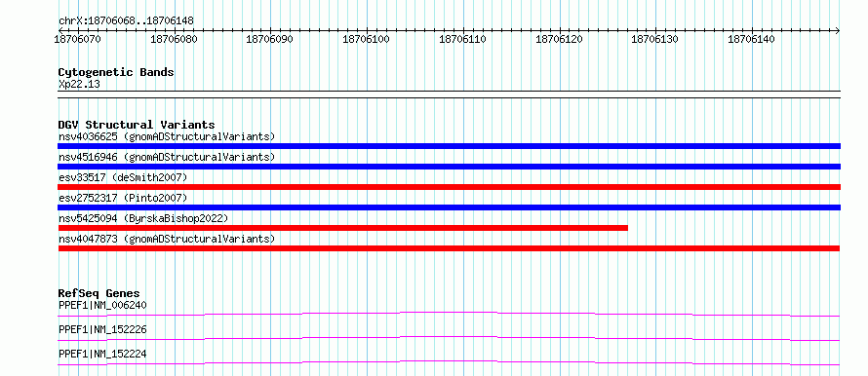The image size is (868, 376).
Task: Click the Xp22.13 cytogenetic band bar
Action: pyautogui.click(x=449, y=94)
